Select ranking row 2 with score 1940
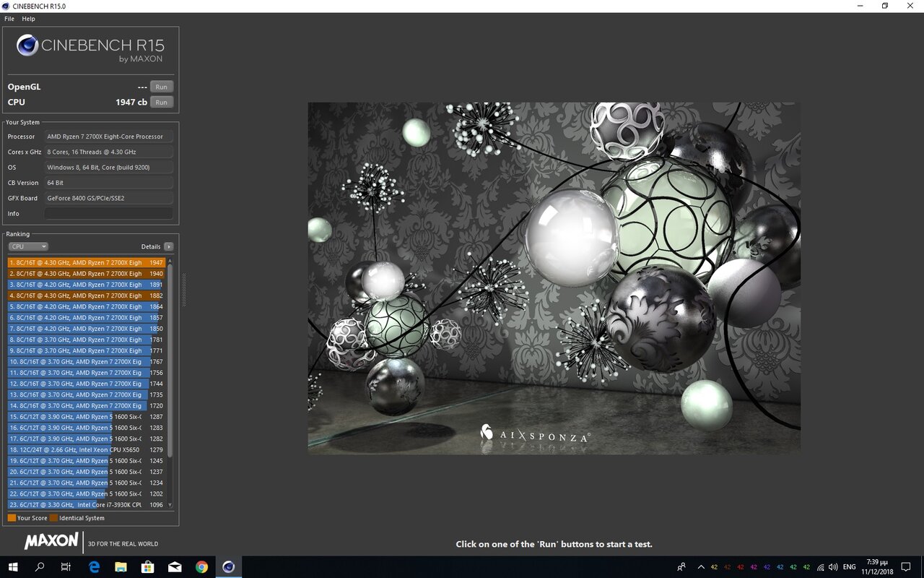This screenshot has height=578, width=924. pyautogui.click(x=87, y=274)
